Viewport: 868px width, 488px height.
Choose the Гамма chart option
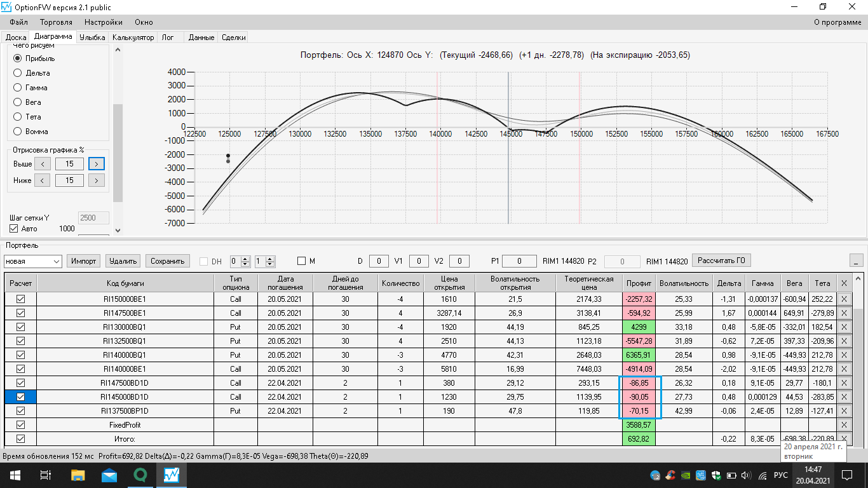(18, 88)
